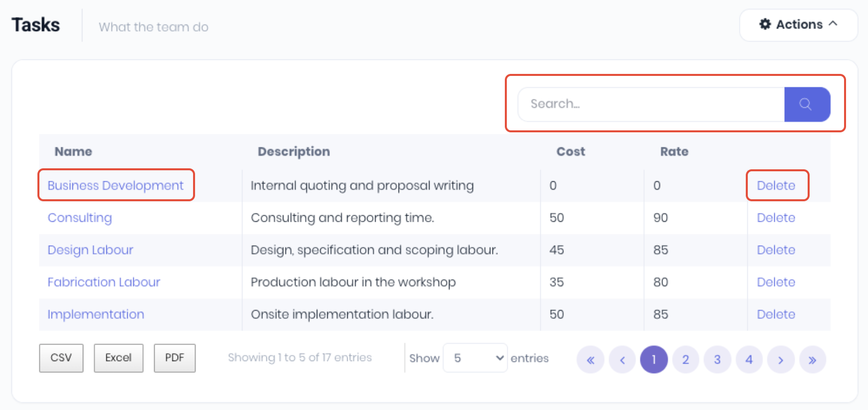Image resolution: width=868 pixels, height=410 pixels.
Task: Open the Business Development task
Action: (x=116, y=185)
